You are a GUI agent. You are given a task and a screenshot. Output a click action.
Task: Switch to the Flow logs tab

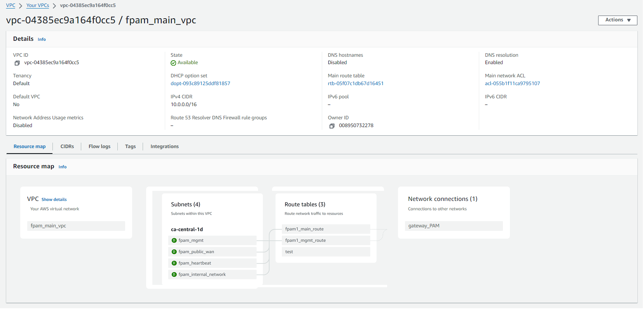point(99,147)
